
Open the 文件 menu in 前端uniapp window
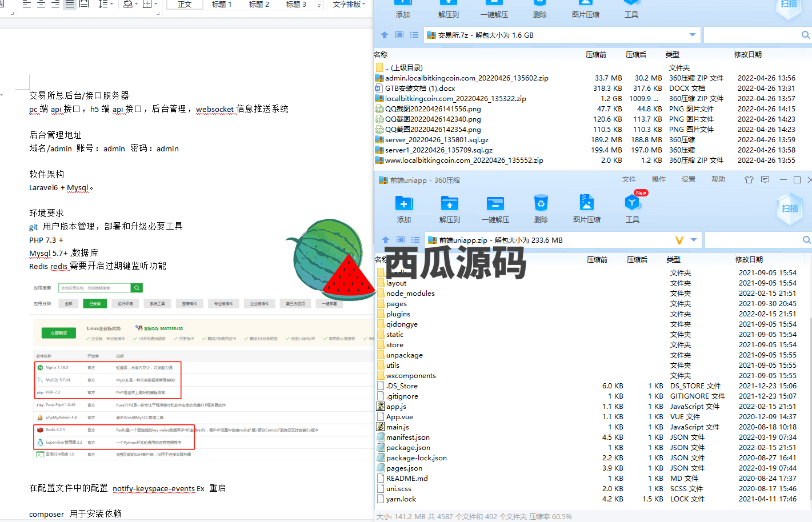[x=629, y=179]
